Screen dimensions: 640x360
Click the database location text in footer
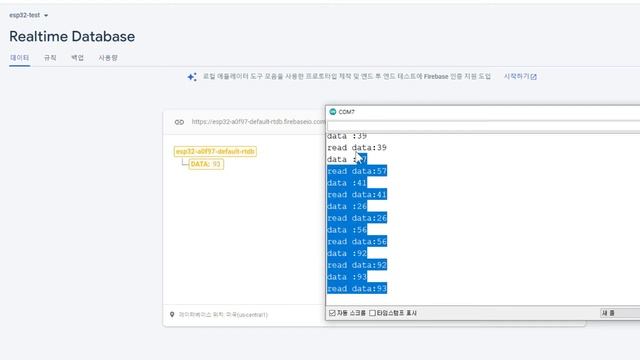pyautogui.click(x=223, y=315)
